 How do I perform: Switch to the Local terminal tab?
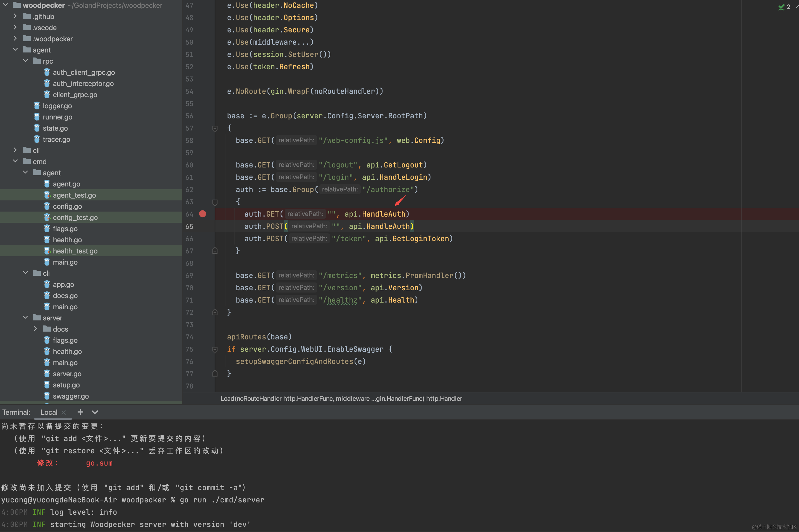coord(49,412)
